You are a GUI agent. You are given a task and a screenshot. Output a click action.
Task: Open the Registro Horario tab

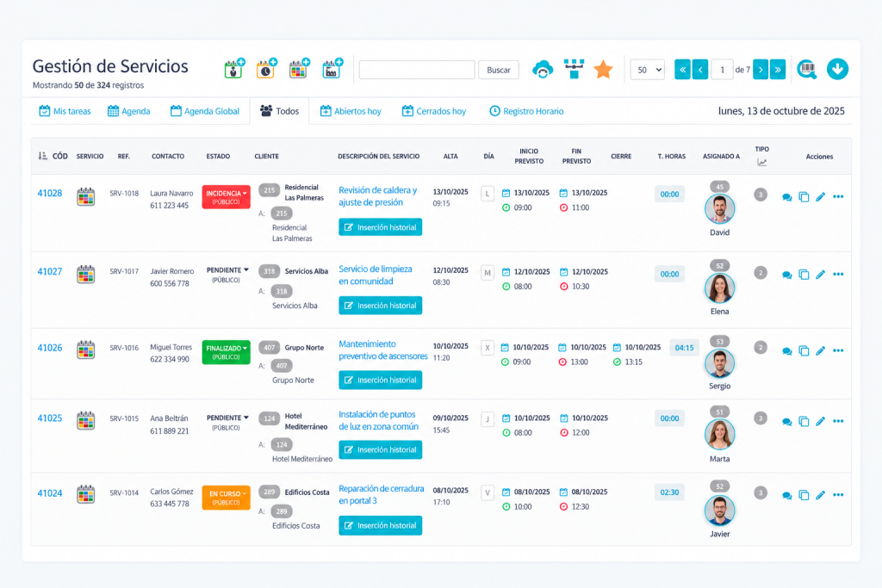pos(526,111)
